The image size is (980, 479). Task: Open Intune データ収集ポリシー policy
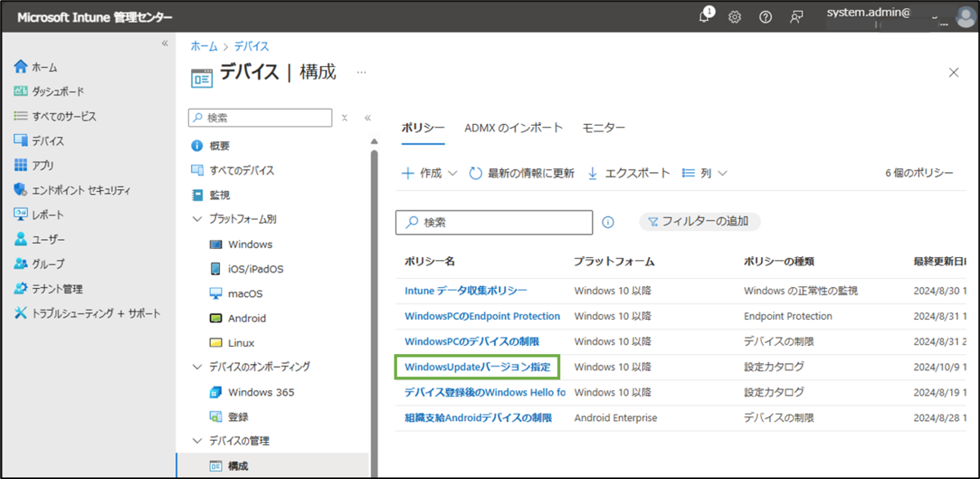[466, 291]
